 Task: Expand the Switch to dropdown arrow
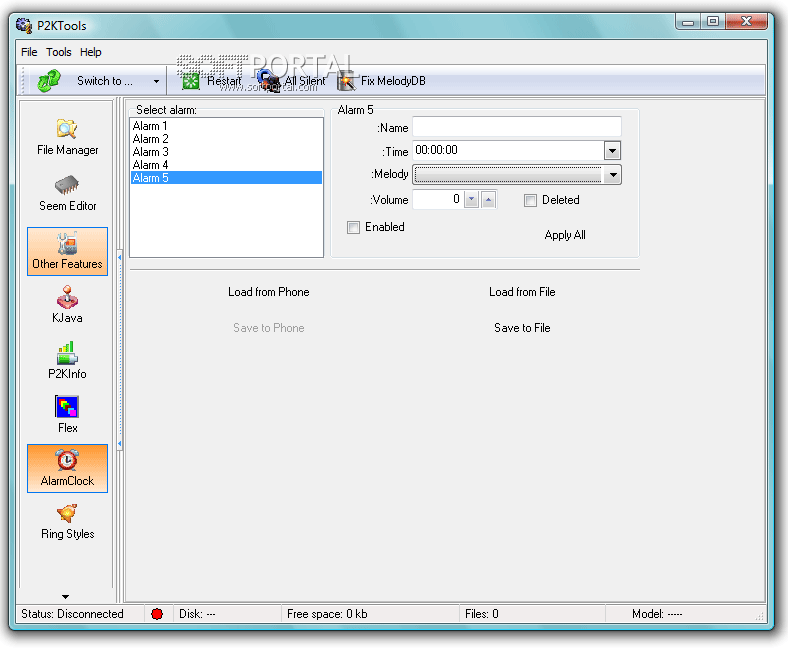(x=156, y=81)
